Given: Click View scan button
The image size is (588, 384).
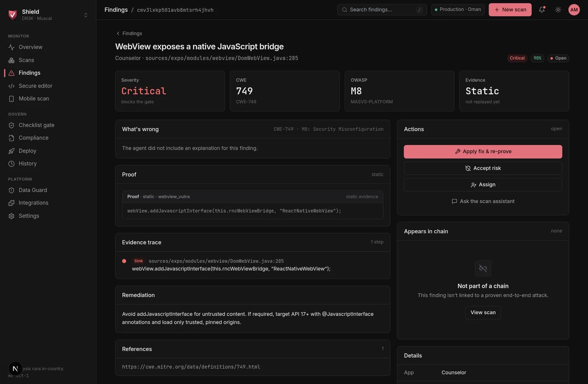Looking at the screenshot, I should tap(483, 313).
